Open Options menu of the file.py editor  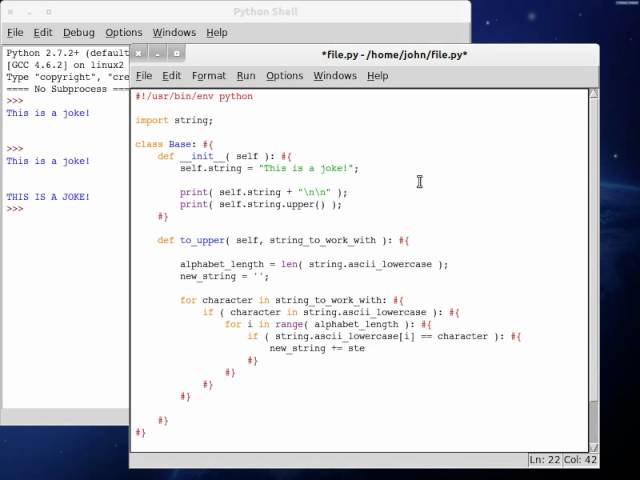(x=284, y=75)
